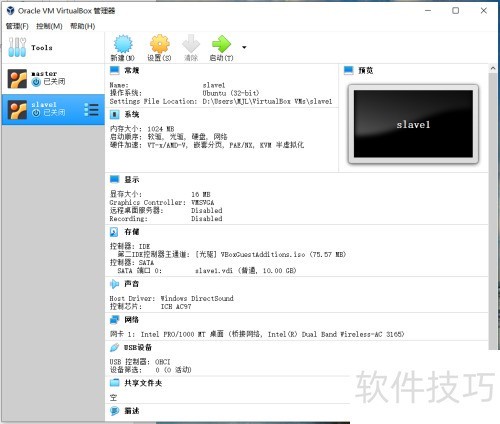
Task: Click the slave1.vdi SATA disk entry
Action: 245,271
